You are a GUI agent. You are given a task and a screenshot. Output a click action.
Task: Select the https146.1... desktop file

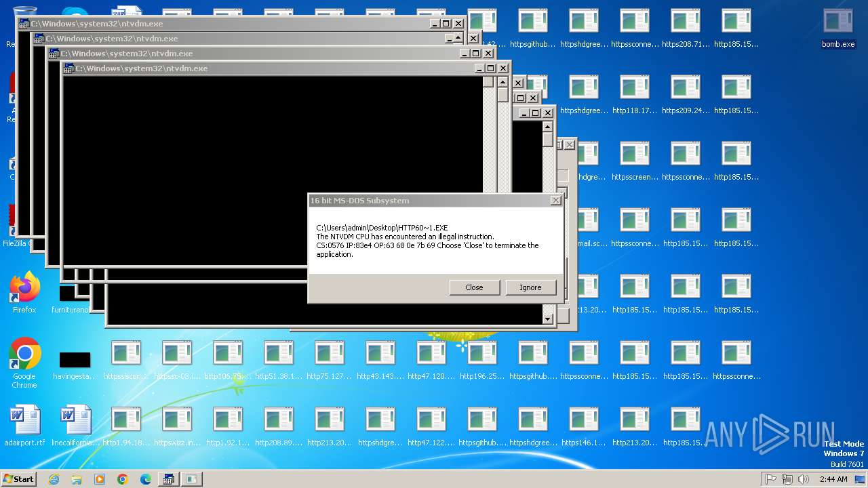tap(584, 427)
